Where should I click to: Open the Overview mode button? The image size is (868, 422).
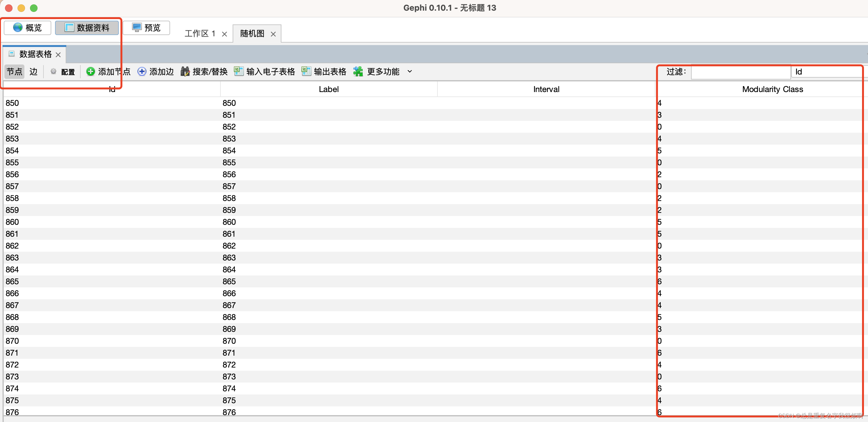click(x=28, y=28)
